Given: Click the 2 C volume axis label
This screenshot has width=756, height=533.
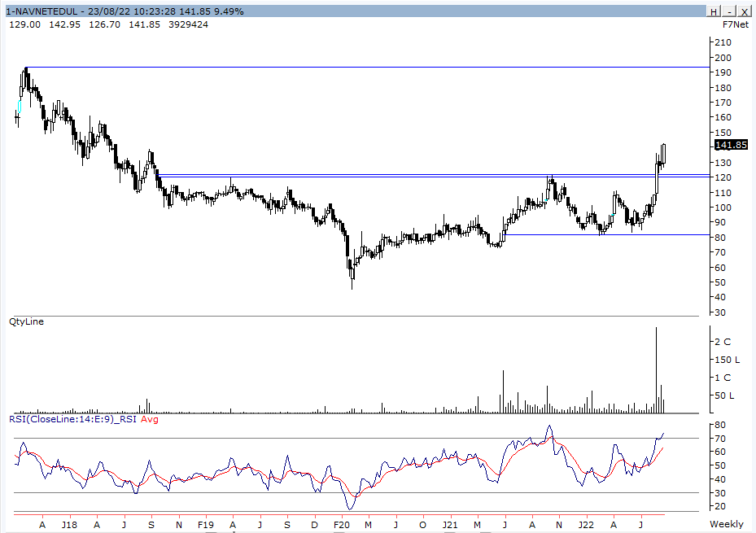Looking at the screenshot, I should (x=723, y=342).
